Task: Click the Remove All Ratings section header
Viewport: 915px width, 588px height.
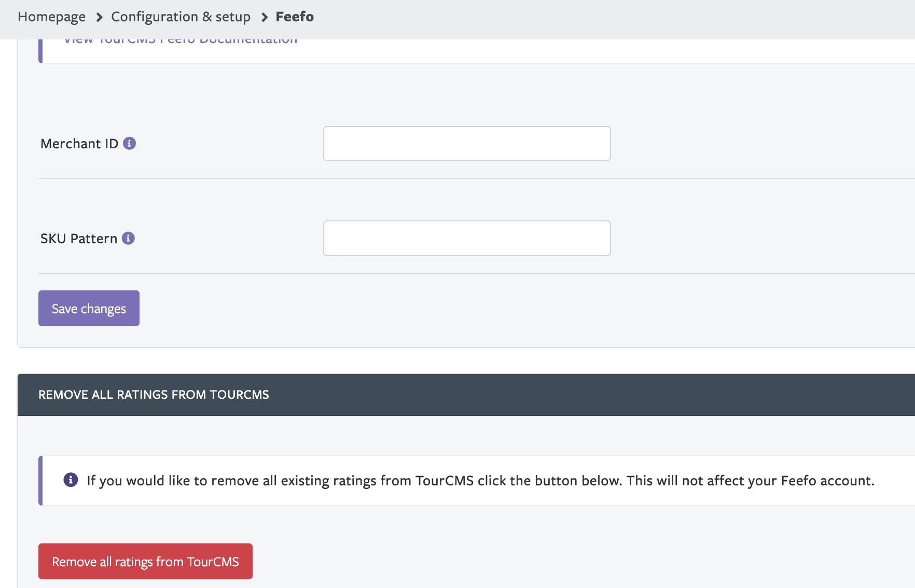Action: pyautogui.click(x=154, y=395)
